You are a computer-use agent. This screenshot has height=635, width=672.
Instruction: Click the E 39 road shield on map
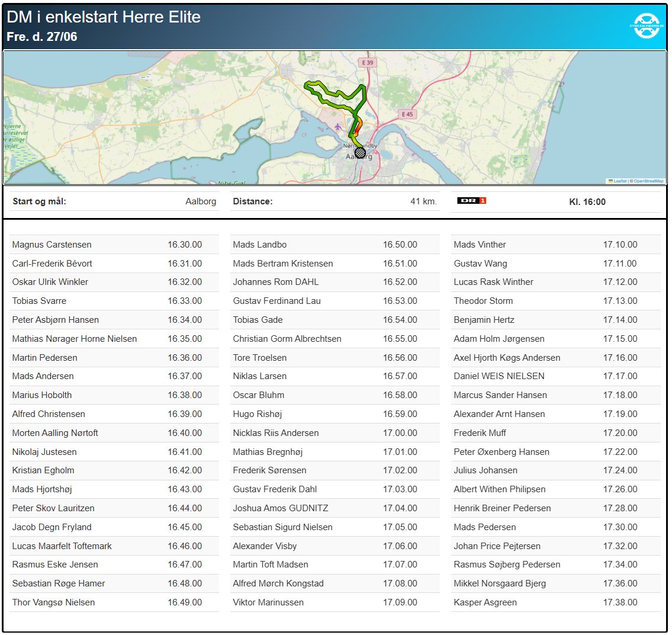[367, 63]
